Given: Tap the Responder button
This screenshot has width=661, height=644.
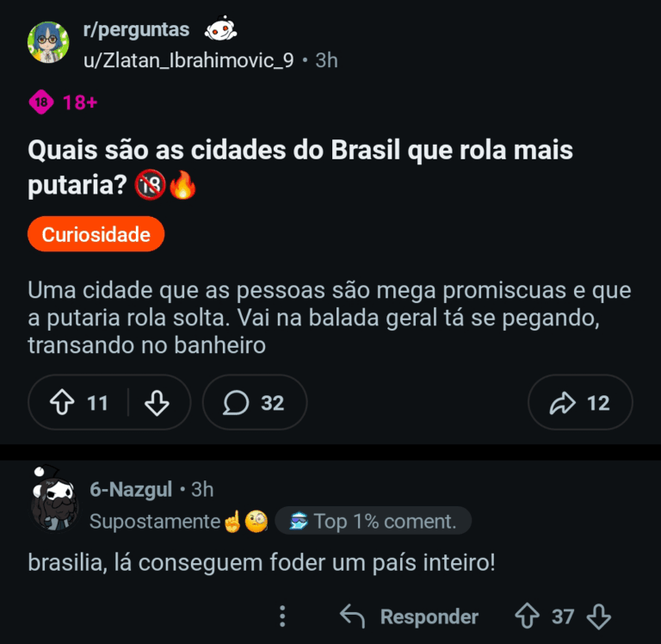Looking at the screenshot, I should click(429, 616).
